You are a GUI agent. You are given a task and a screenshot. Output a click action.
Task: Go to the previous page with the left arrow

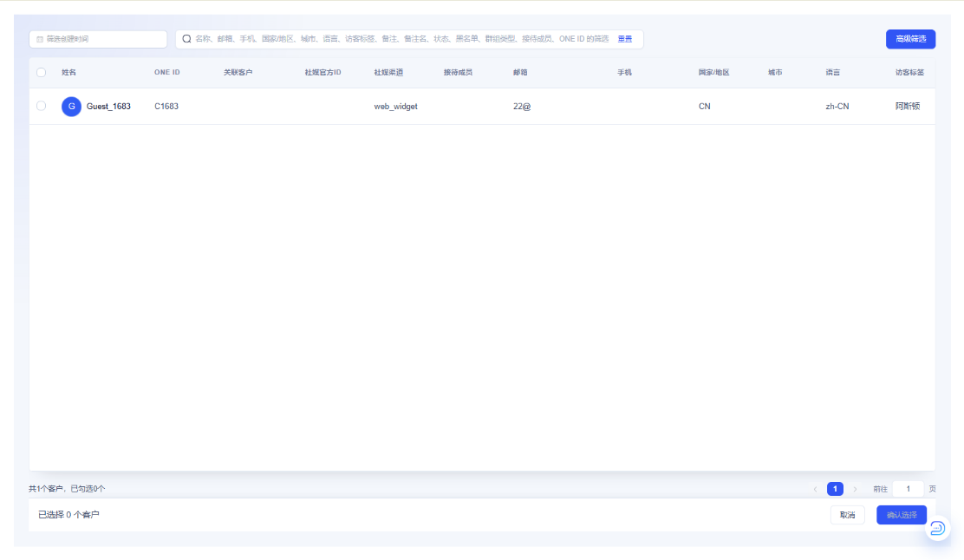coord(815,489)
